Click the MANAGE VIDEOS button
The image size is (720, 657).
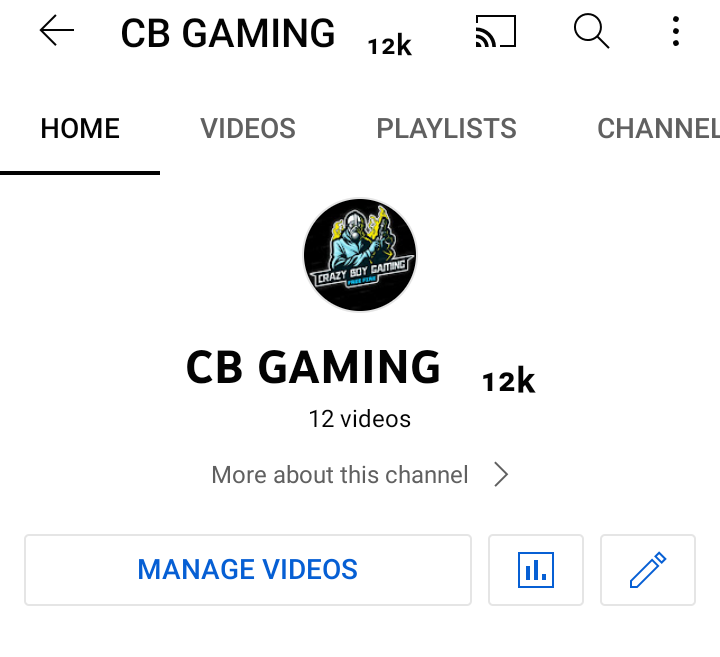248,570
